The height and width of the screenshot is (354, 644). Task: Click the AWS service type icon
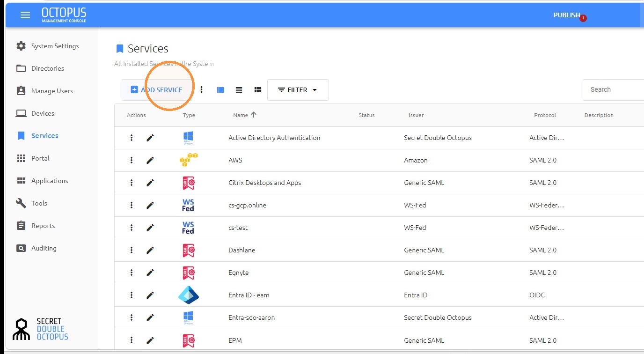(189, 160)
